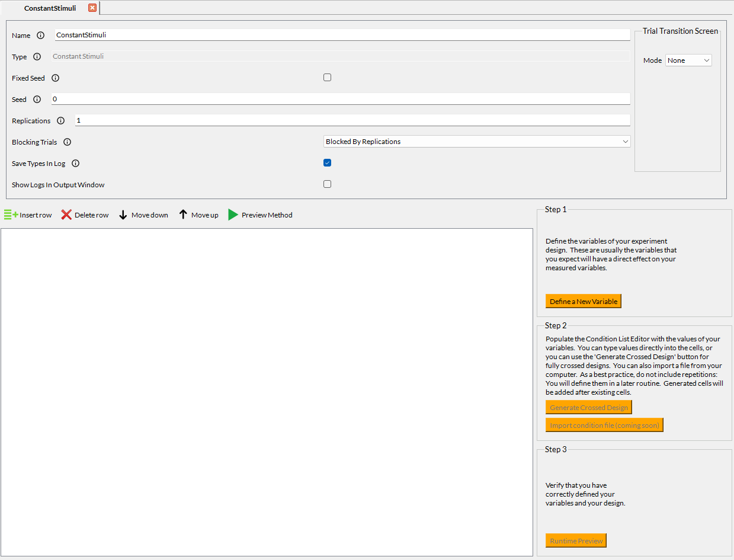Click the info icon beside Blocking Trials
This screenshot has height=560, width=734.
click(x=67, y=142)
